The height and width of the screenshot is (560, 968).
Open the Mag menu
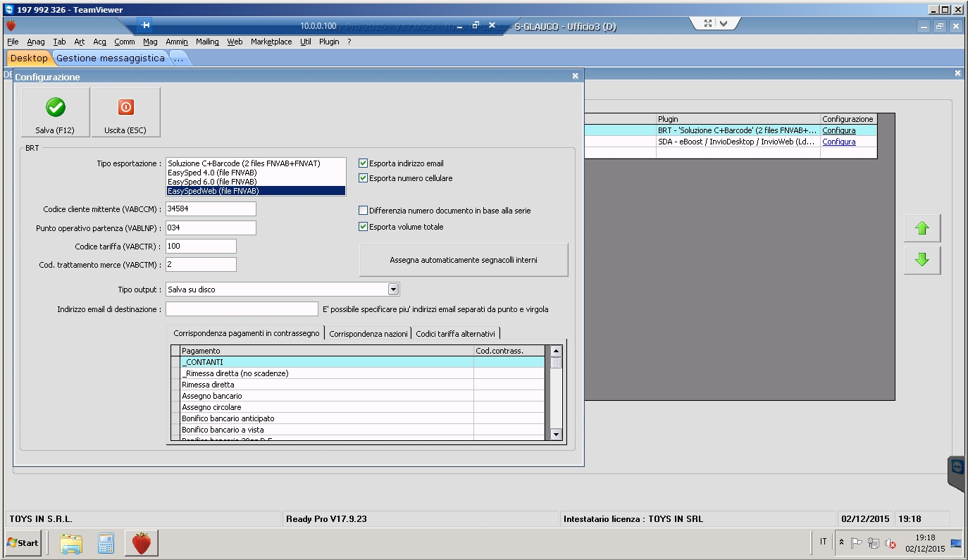150,42
